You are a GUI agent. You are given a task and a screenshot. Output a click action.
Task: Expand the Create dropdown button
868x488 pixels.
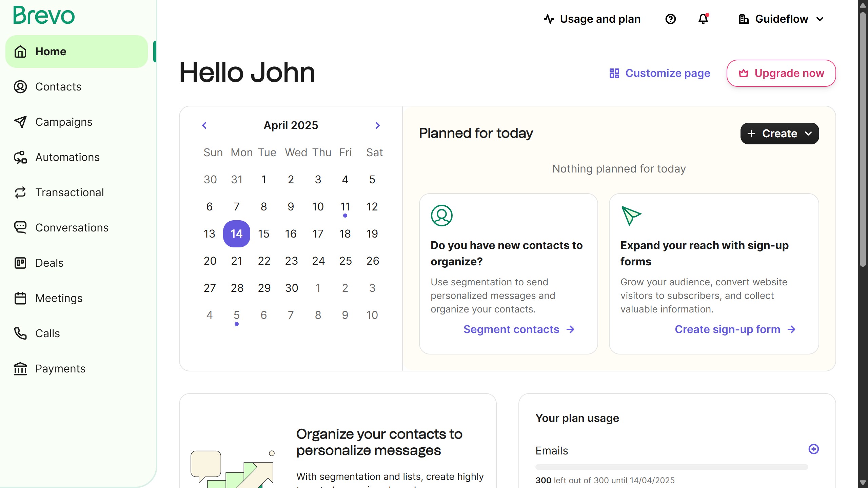pyautogui.click(x=780, y=134)
